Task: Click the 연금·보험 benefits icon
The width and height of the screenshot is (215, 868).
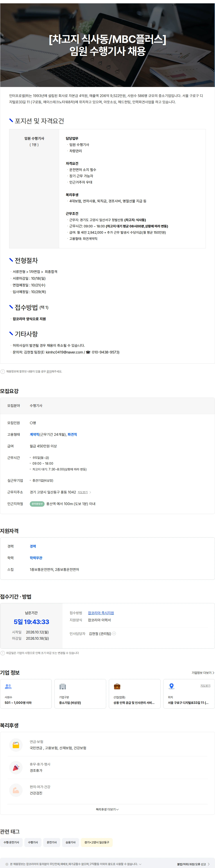Action: 16,745
